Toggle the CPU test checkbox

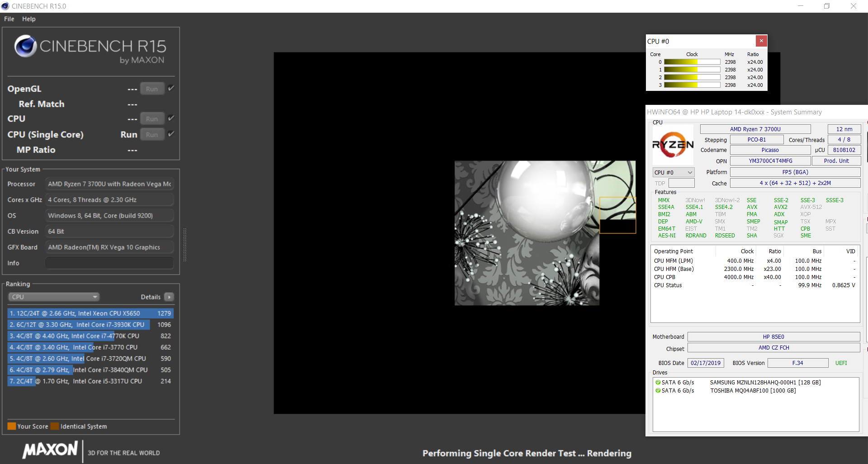pos(171,118)
